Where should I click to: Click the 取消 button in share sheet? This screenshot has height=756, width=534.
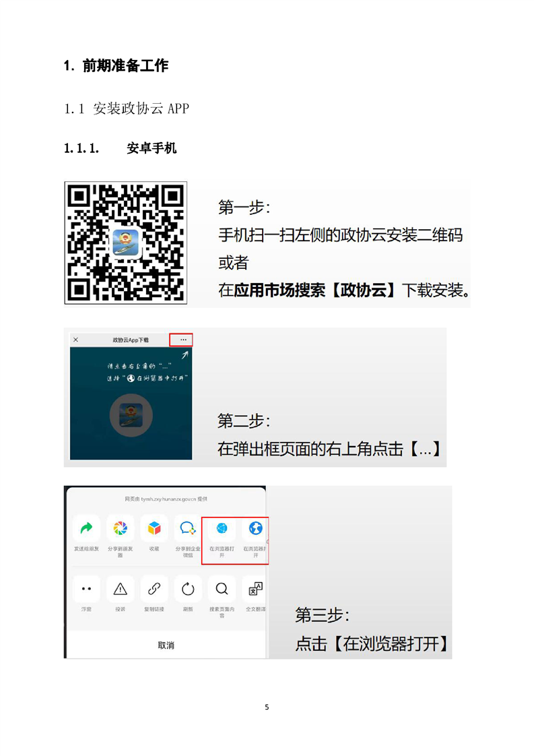click(x=166, y=645)
